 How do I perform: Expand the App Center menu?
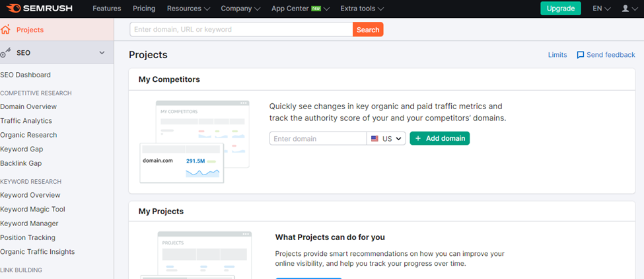click(x=301, y=8)
